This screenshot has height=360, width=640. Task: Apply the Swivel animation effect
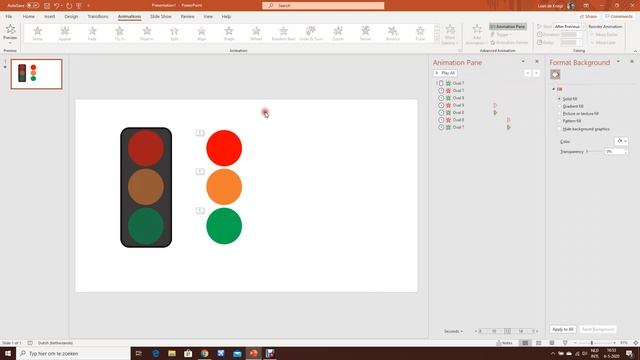click(366, 33)
